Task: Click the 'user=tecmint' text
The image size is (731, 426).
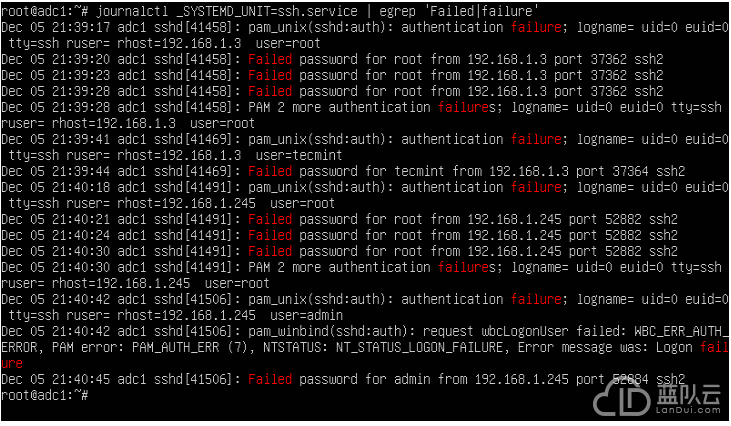Action: 299,156
